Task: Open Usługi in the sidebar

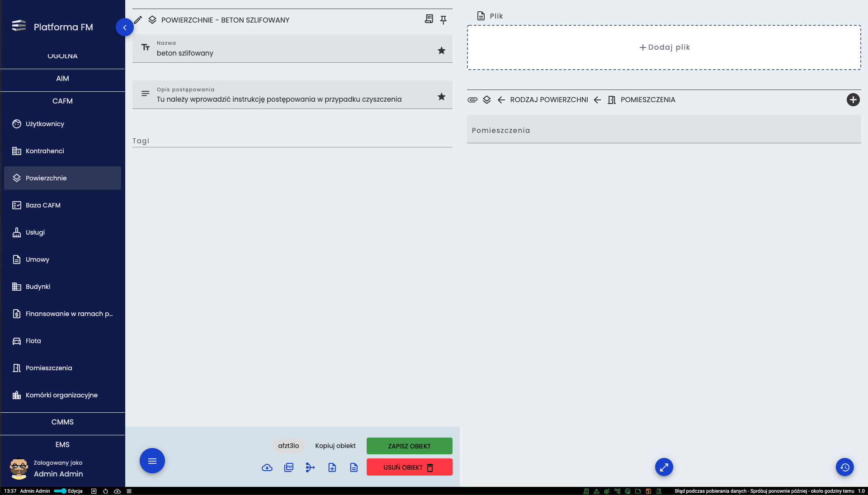Action: 62,232
